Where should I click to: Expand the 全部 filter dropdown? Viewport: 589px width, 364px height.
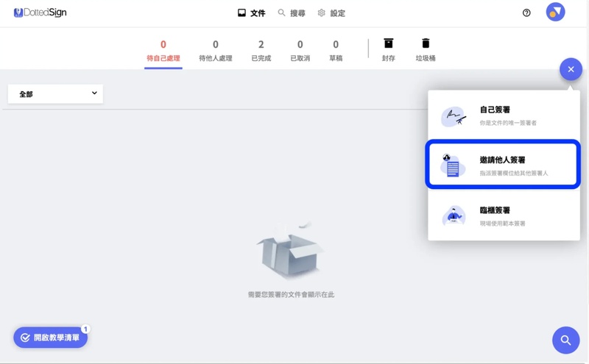[x=56, y=94]
